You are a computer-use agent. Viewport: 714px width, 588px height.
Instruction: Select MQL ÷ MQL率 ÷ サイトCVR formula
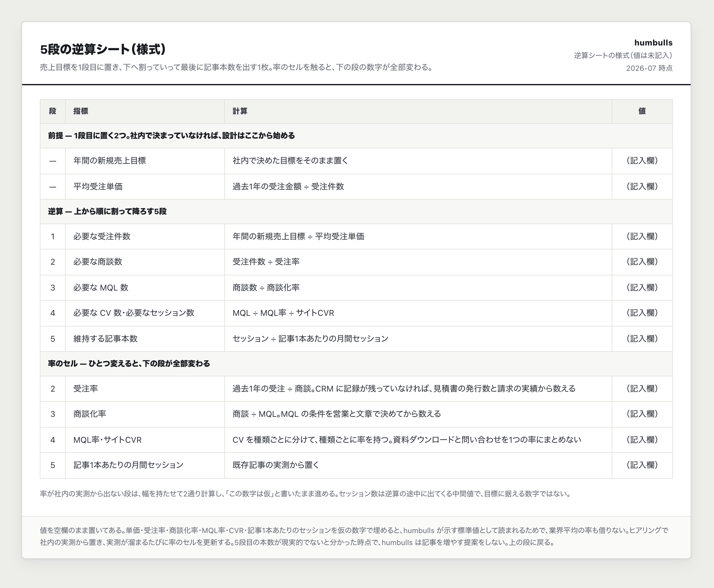418,313
